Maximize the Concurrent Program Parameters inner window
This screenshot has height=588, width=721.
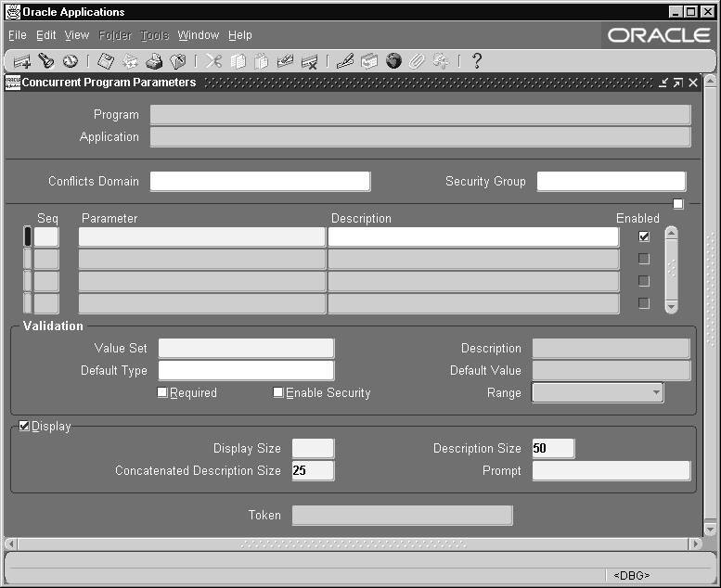point(678,83)
